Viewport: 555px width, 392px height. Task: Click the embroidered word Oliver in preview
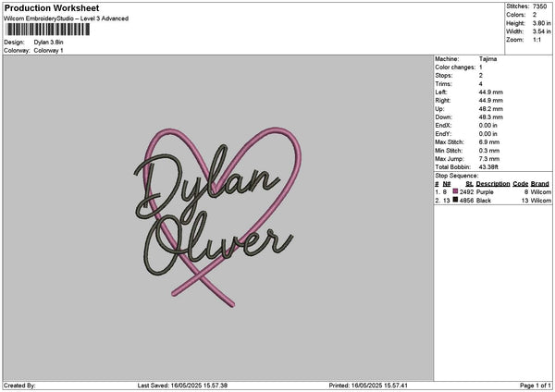(218, 244)
